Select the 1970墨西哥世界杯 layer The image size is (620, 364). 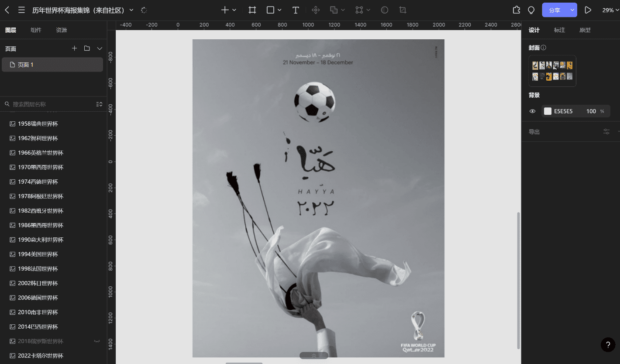(53, 167)
